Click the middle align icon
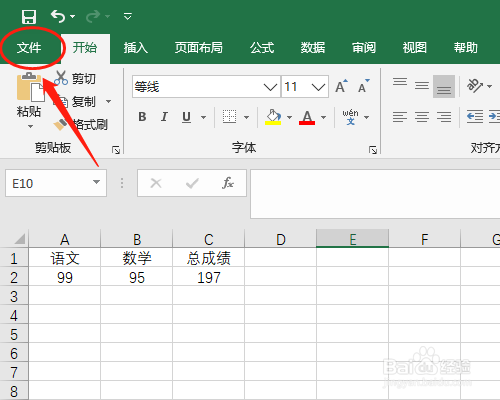This screenshot has height=400, width=500. tap(422, 86)
